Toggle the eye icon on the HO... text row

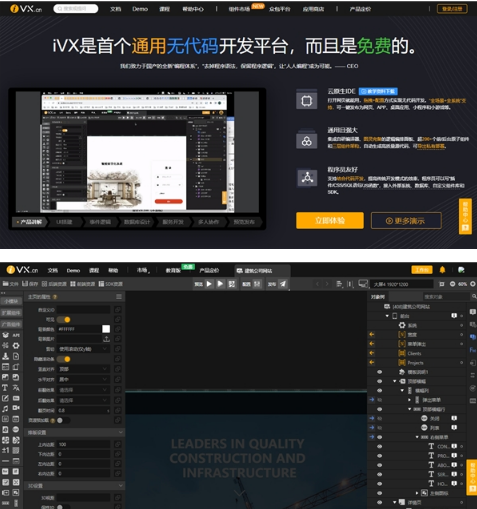tap(379, 484)
